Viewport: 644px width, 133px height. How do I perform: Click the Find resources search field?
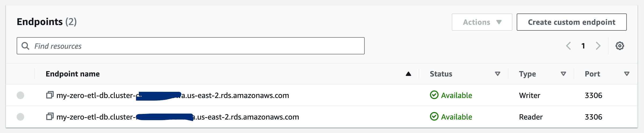pyautogui.click(x=190, y=46)
